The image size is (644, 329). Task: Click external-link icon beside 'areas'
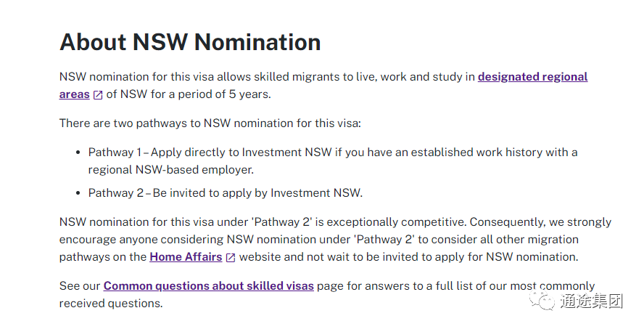(x=98, y=95)
